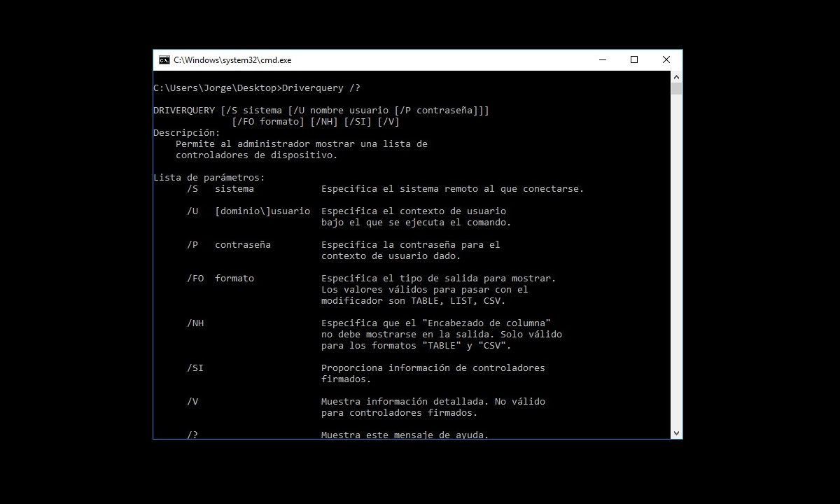Click the 'DRIVERQUERY [/S sistema' syntax line
This screenshot has height=504, width=840.
tap(321, 111)
